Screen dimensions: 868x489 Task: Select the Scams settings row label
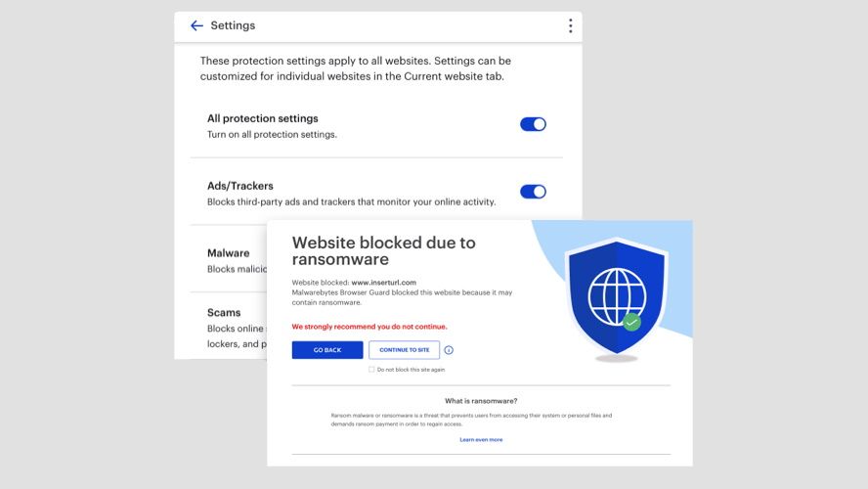coord(224,313)
